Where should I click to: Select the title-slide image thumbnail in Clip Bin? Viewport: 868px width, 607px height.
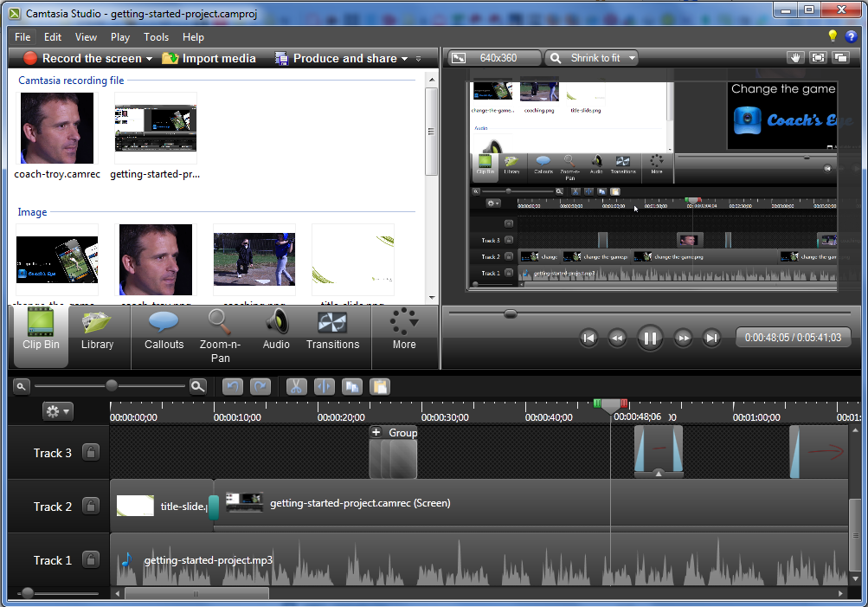352,259
